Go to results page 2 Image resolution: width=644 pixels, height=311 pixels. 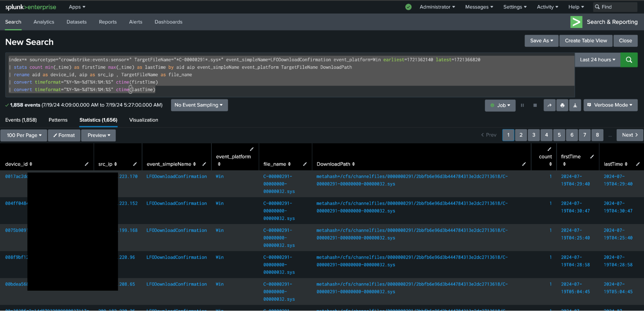coord(521,135)
